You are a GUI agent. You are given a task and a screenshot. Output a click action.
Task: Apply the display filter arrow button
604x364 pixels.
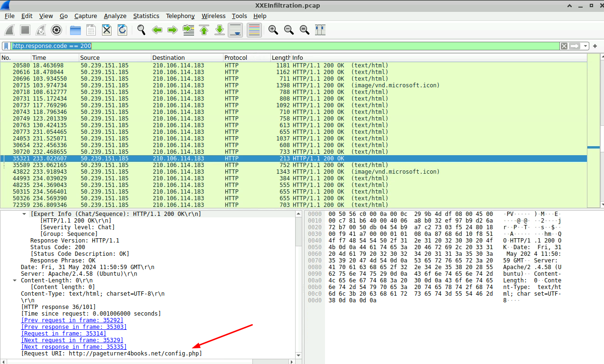tap(575, 46)
